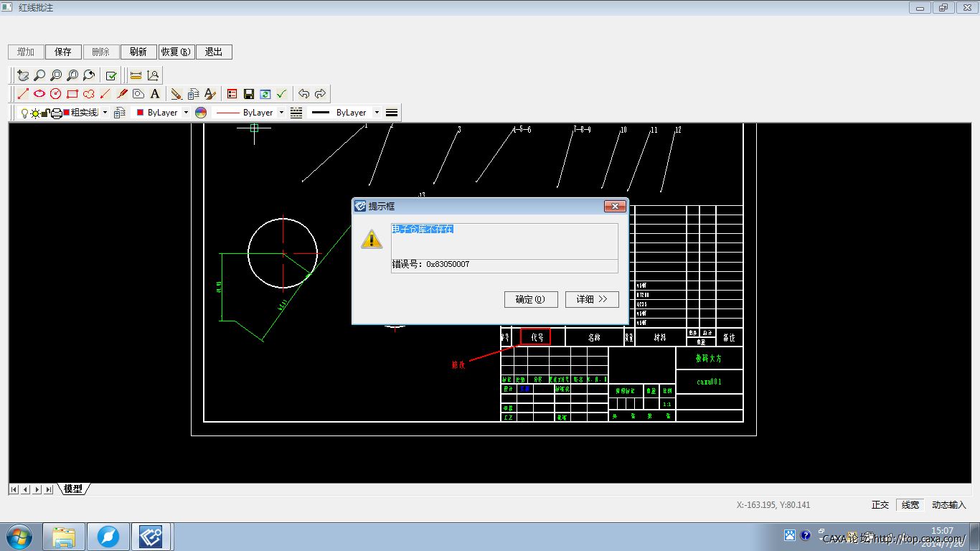Screen dimensions: 980x551
Task: Select the text annotation tool (A)
Action: pyautogui.click(x=155, y=94)
